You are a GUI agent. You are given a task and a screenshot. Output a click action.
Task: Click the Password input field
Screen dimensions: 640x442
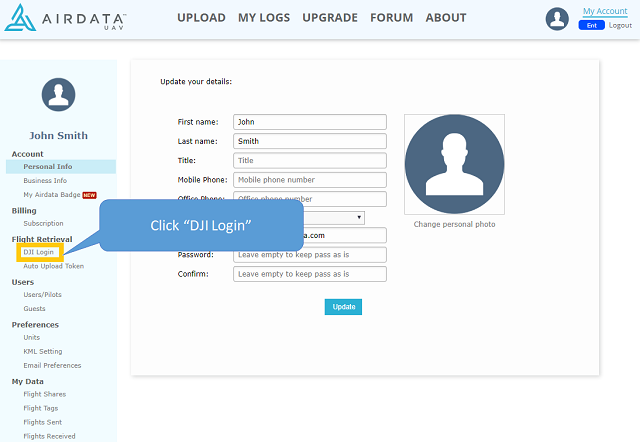pos(310,255)
